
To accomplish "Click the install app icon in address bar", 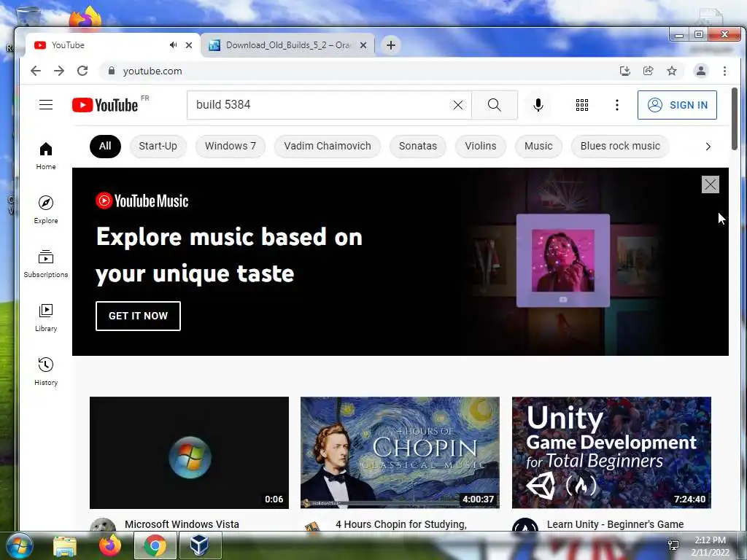I will point(624,71).
